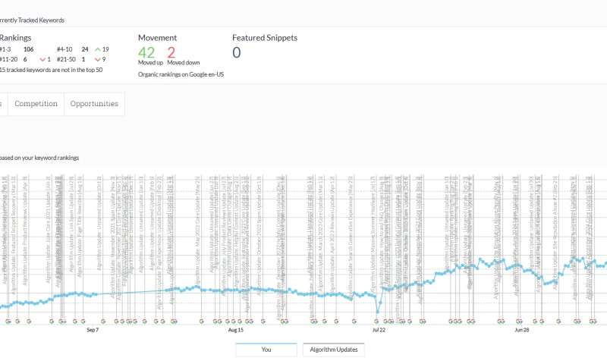Click the red down arrow beside 9

coord(97,59)
